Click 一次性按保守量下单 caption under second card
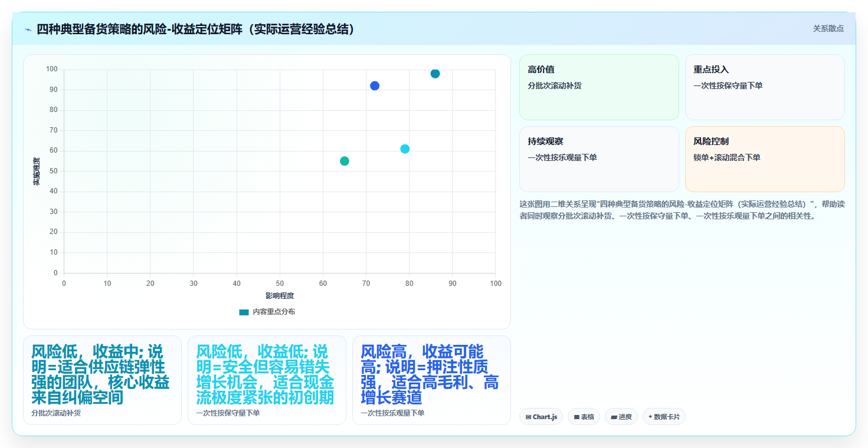Screen dimensions: 868x448 (x=228, y=413)
